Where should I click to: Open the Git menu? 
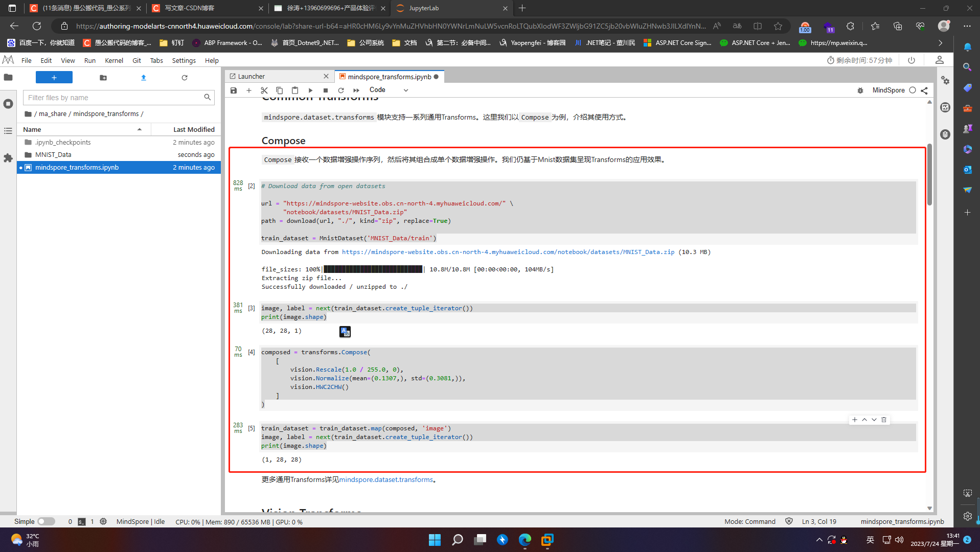click(x=136, y=60)
